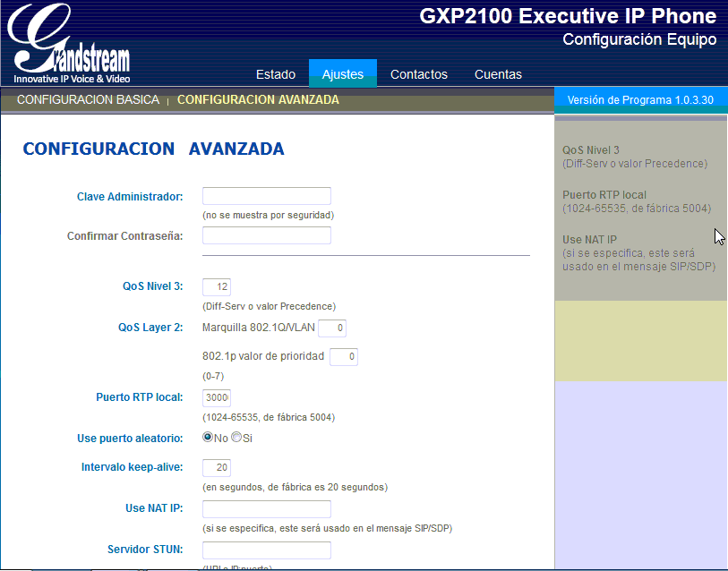Select the QoS Nivel 3 value field
This screenshot has width=728, height=571.
coord(216,287)
